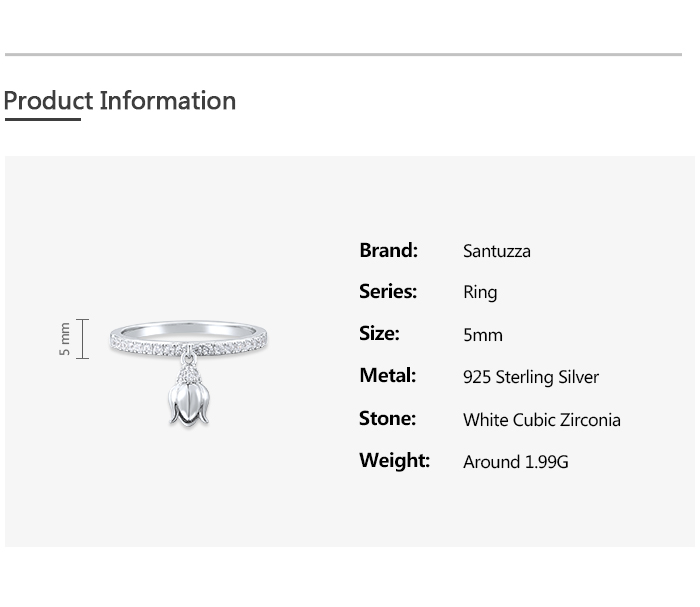
Task: Select the White Cubic Zirconia text
Action: click(x=542, y=420)
